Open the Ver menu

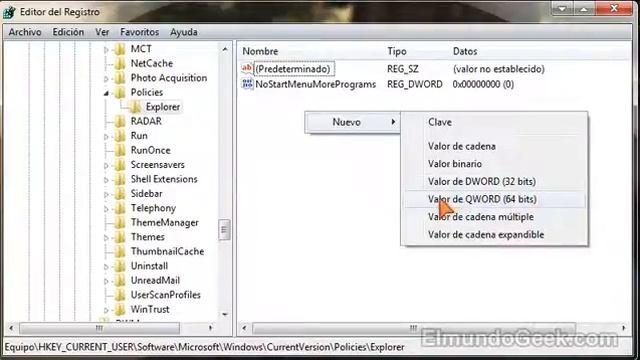point(102,32)
